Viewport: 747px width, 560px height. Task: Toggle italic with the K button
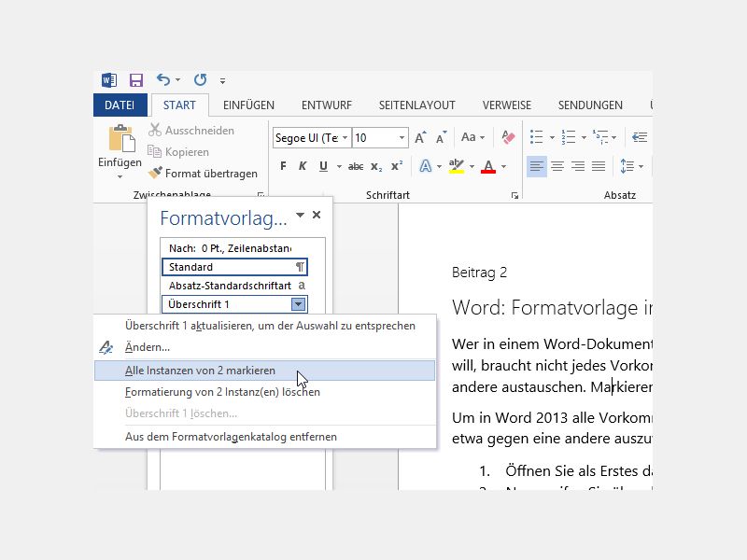pyautogui.click(x=303, y=166)
